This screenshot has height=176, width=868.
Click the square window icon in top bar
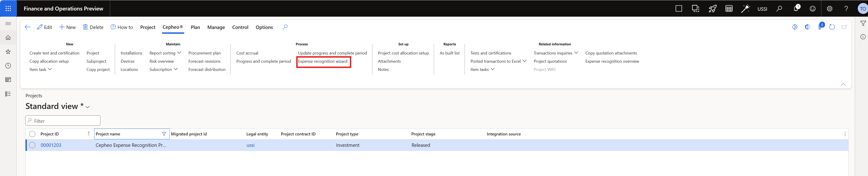click(x=679, y=9)
